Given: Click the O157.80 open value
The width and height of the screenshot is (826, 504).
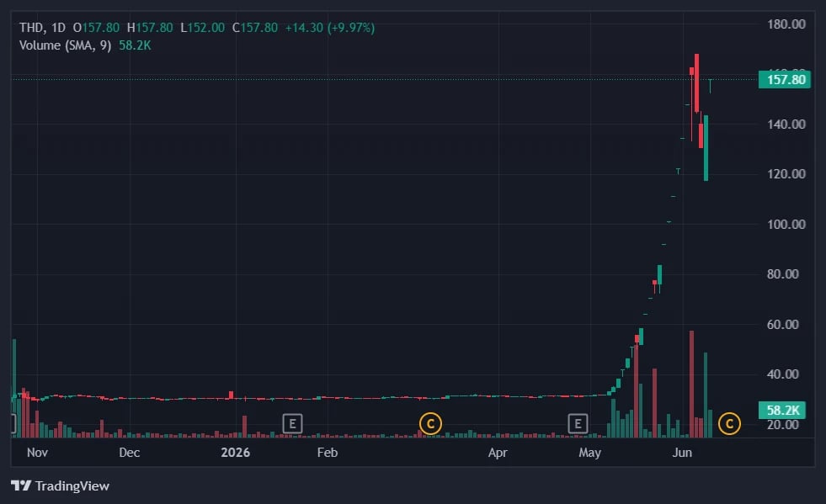Looking at the screenshot, I should coord(96,28).
